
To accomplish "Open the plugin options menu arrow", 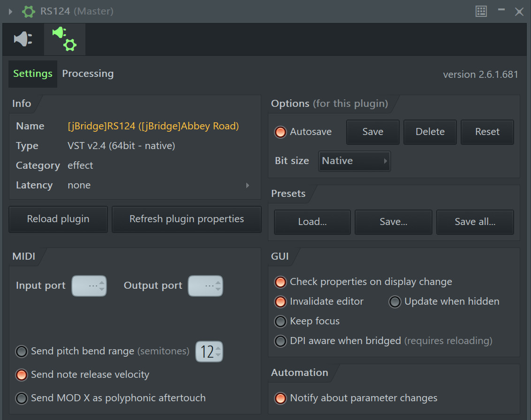I will (10, 12).
